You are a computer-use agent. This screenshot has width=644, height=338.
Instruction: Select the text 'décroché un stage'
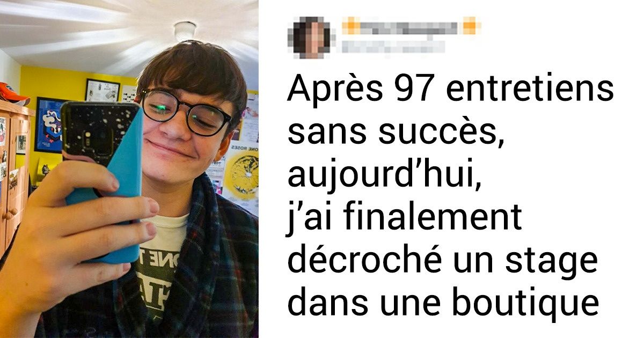(x=443, y=261)
